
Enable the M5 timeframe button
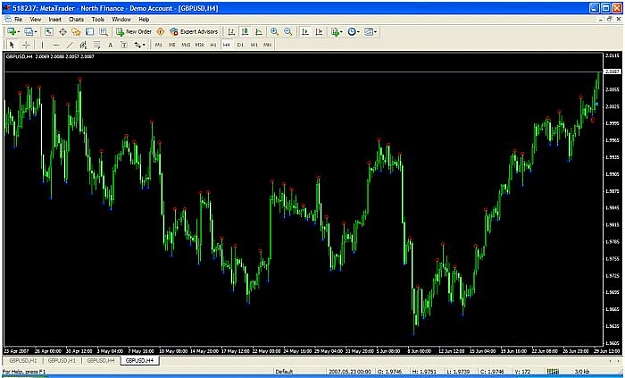click(x=172, y=45)
